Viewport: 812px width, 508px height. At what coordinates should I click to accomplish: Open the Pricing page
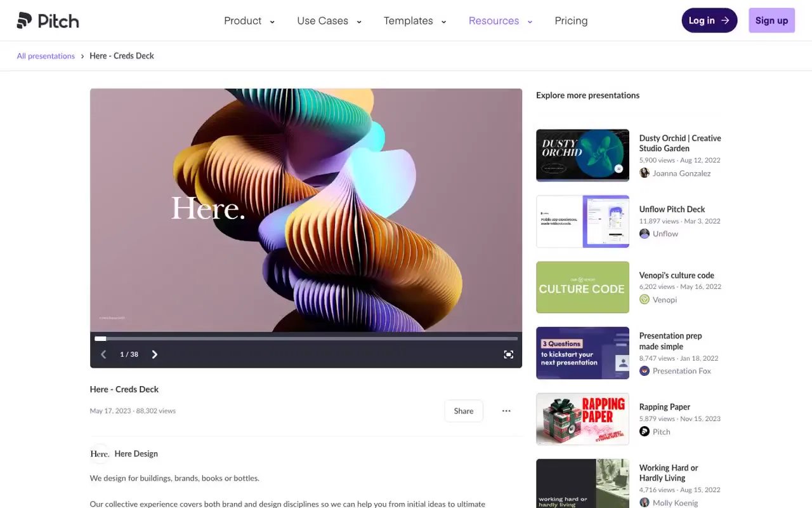click(571, 21)
